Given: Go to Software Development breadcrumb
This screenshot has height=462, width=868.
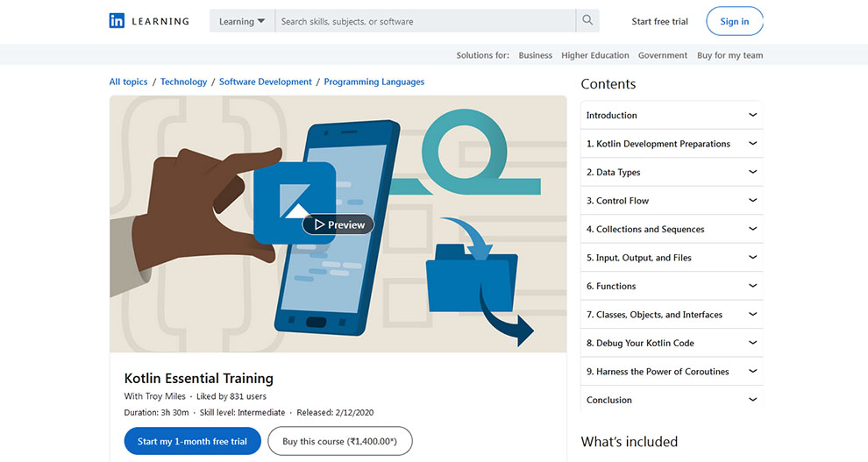Looking at the screenshot, I should coord(266,82).
